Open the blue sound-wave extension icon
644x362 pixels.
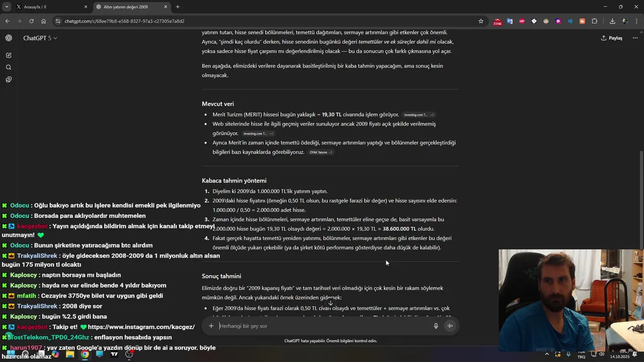tap(570, 21)
